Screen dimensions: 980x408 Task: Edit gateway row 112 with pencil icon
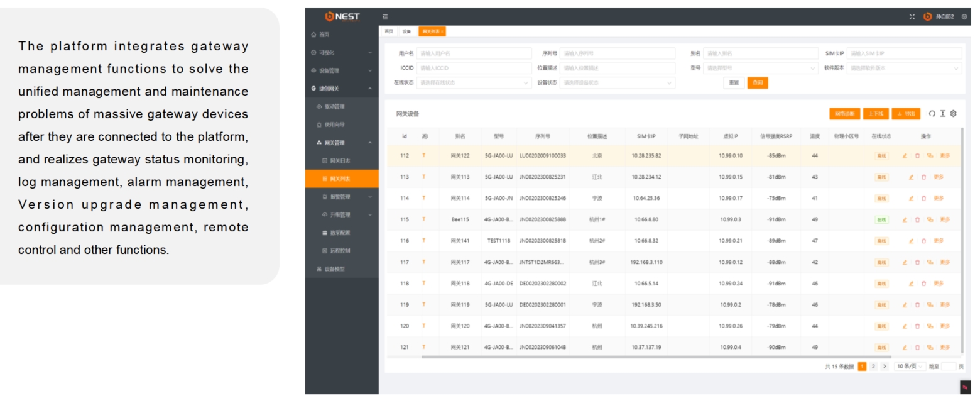905,156
